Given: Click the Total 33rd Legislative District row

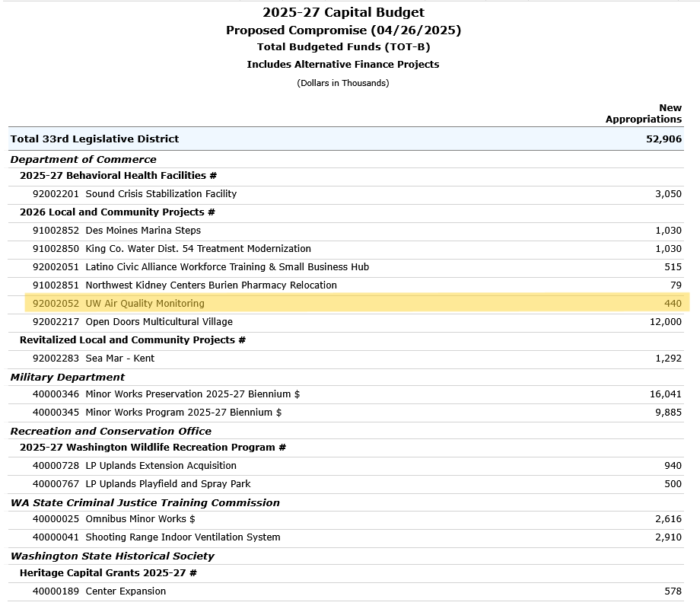Looking at the screenshot, I should [x=94, y=139].
